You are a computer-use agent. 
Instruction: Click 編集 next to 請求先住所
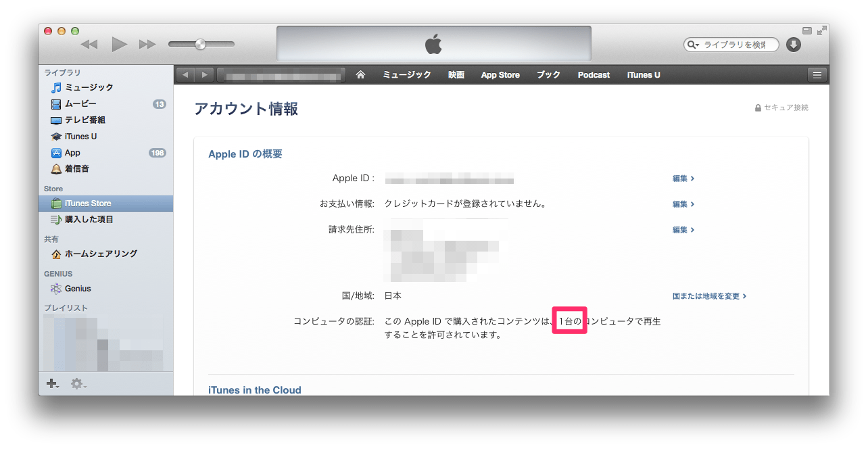683,230
